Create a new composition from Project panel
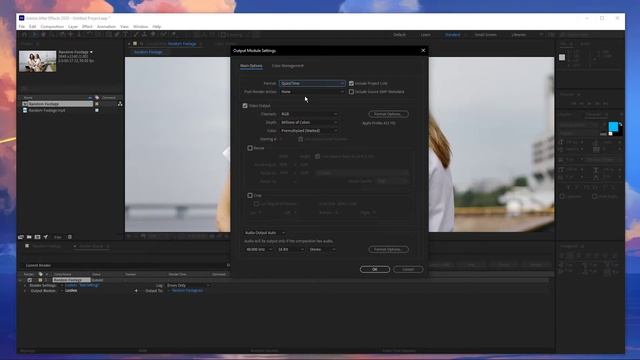This screenshot has height=360, width=640. pyautogui.click(x=38, y=237)
